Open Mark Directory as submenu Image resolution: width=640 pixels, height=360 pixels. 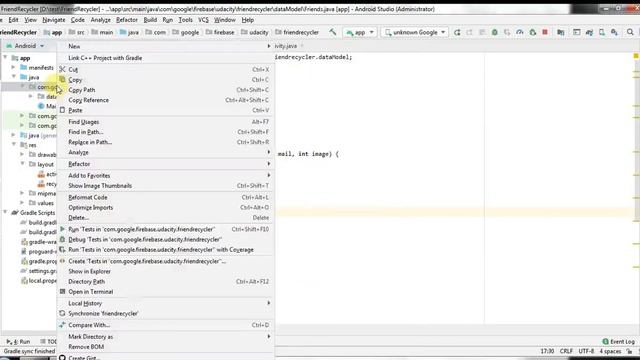[x=166, y=337]
